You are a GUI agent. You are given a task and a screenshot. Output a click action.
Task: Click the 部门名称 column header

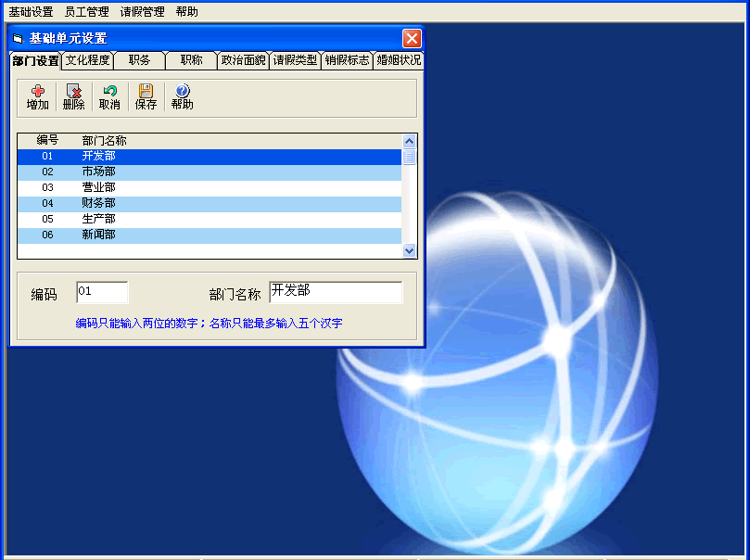[x=104, y=141]
